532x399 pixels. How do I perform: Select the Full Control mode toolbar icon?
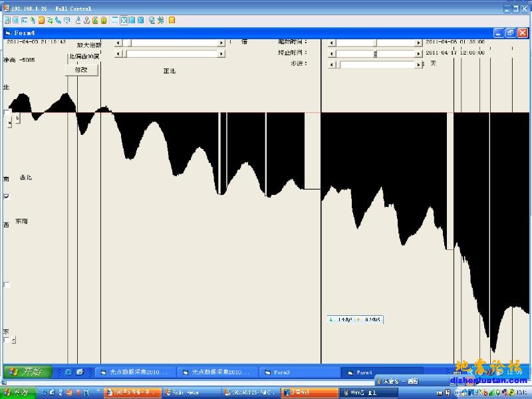click(7, 21)
